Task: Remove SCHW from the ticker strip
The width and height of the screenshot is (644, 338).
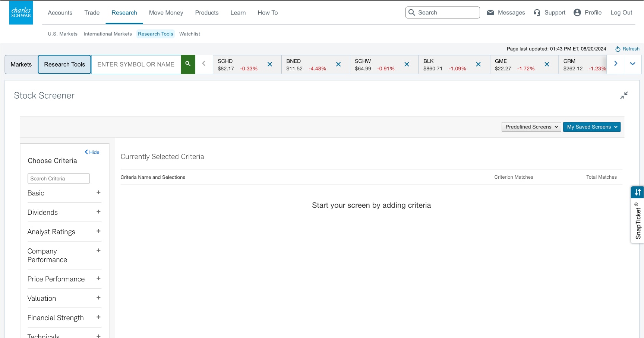Action: 407,64
